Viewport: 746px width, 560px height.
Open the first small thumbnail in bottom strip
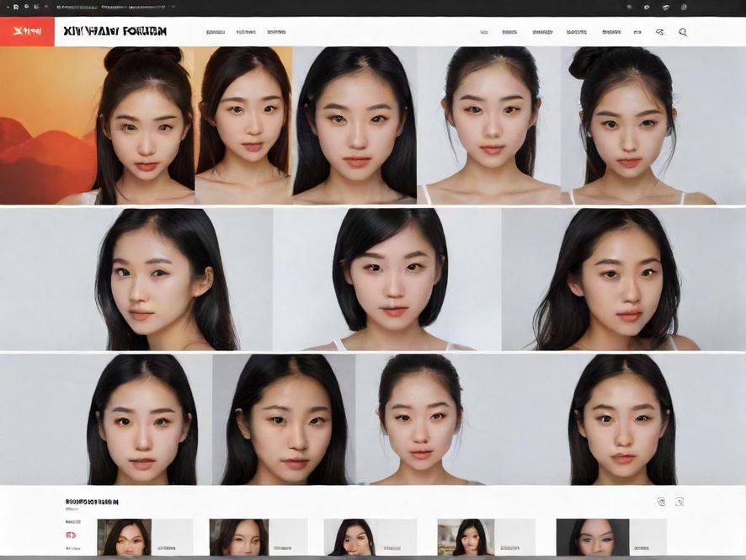(125, 536)
